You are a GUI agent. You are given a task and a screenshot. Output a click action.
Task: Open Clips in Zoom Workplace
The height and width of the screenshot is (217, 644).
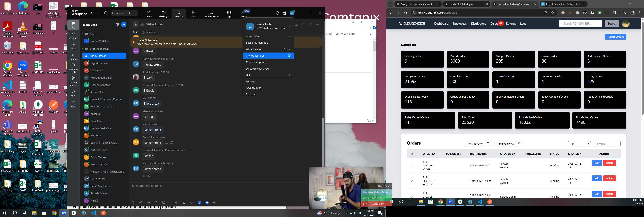pyautogui.click(x=229, y=14)
